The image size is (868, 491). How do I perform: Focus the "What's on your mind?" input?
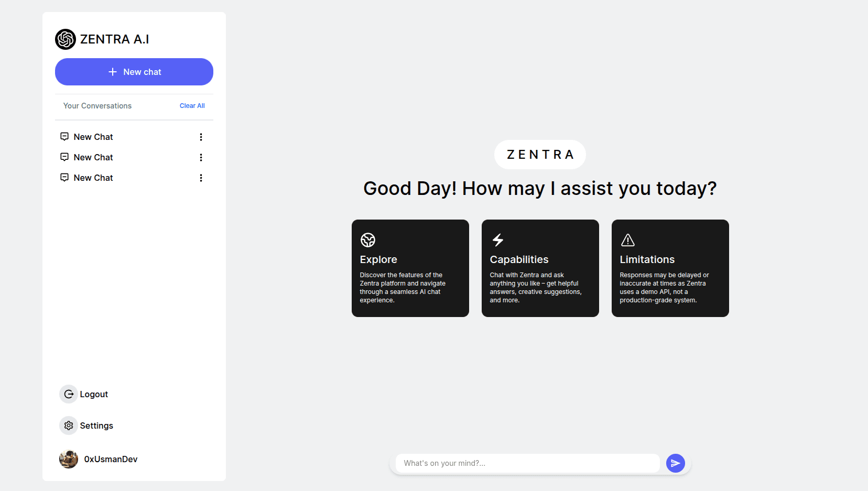(x=527, y=463)
